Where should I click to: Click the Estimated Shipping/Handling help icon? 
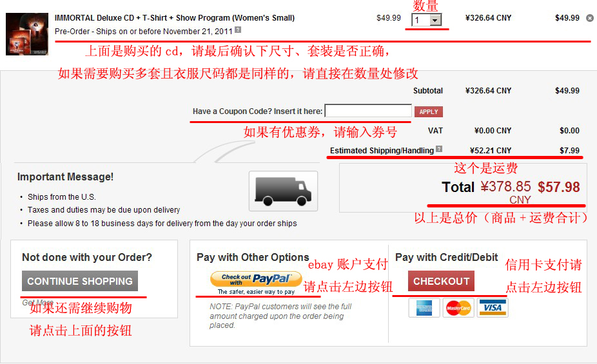[x=439, y=149]
